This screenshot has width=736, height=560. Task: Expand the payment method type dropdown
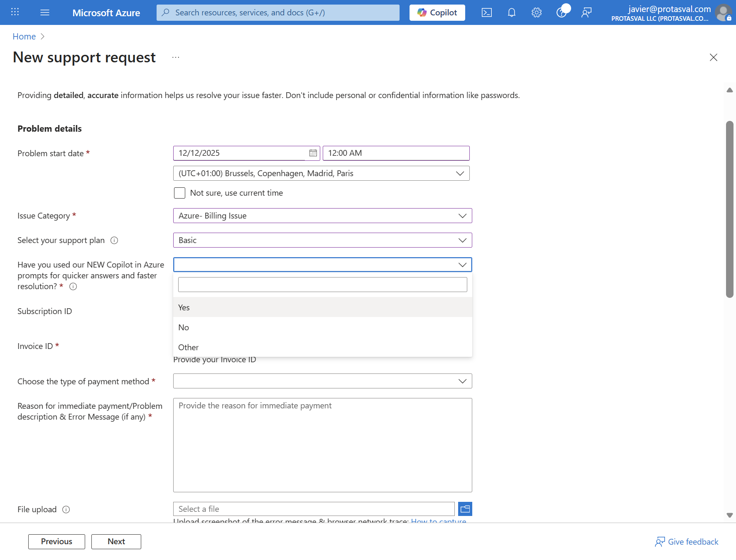(x=323, y=381)
